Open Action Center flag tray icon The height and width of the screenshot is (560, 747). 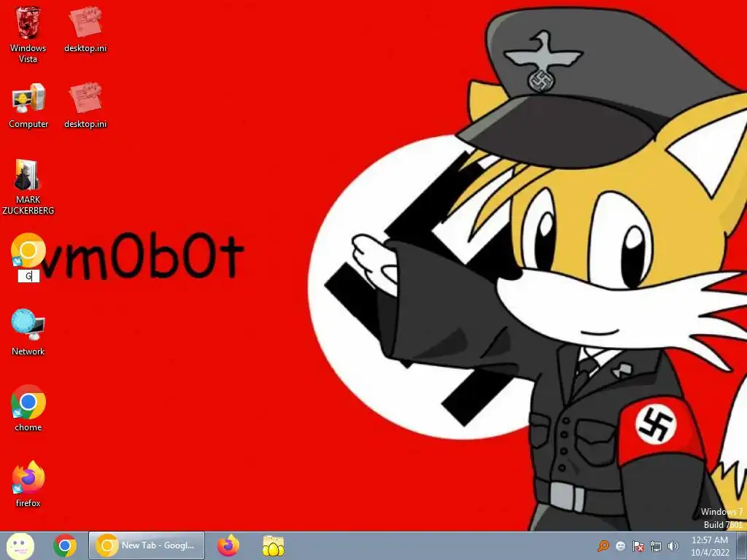[x=638, y=546]
